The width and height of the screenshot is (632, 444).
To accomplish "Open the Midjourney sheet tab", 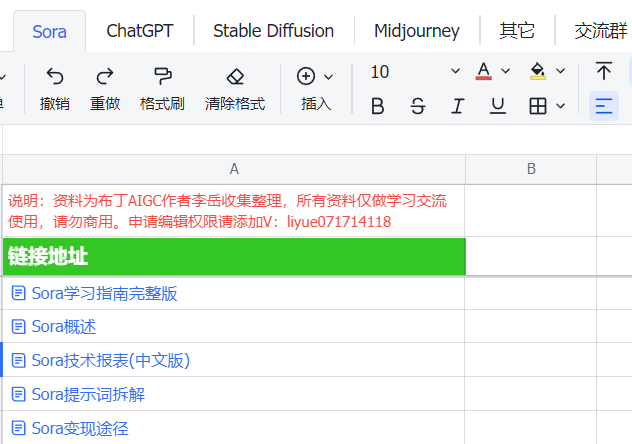I will click(x=416, y=31).
